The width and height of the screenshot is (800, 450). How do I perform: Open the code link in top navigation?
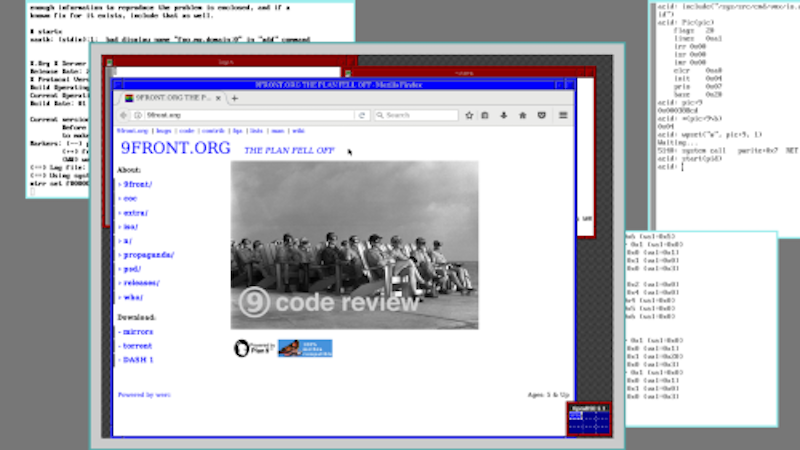click(x=187, y=131)
